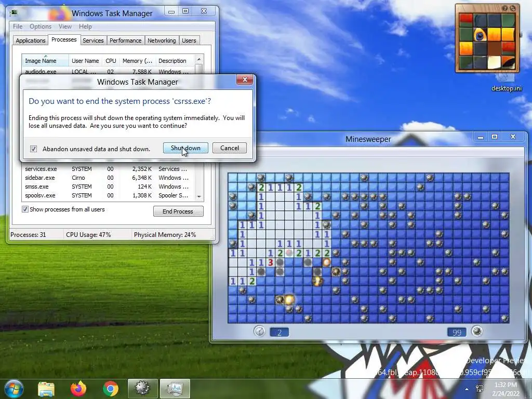The image size is (532, 399).
Task: Click CPU Usage: 47% status entry
Action: (x=88, y=235)
